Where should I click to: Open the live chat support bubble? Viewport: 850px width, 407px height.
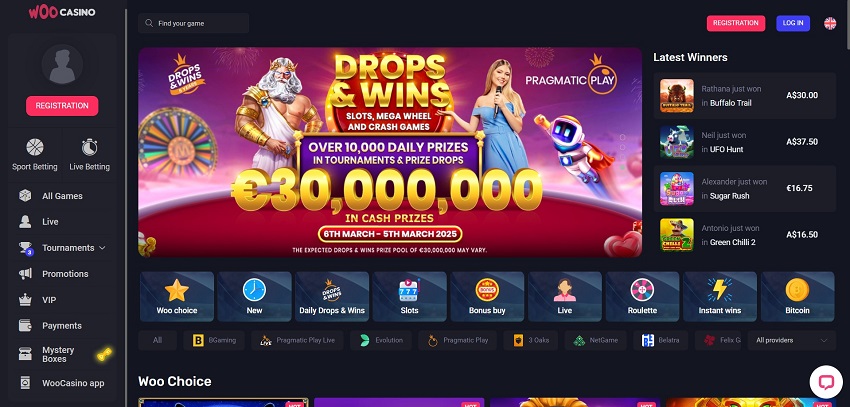click(x=826, y=382)
